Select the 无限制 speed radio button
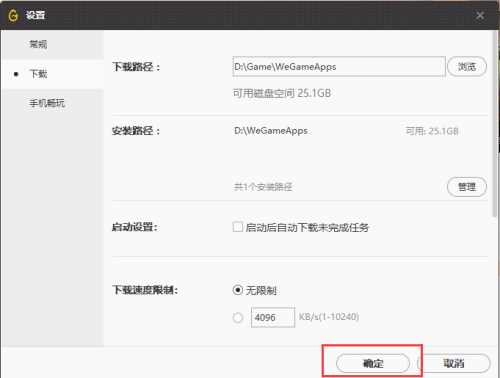This screenshot has width=500, height=378. pyautogui.click(x=238, y=290)
